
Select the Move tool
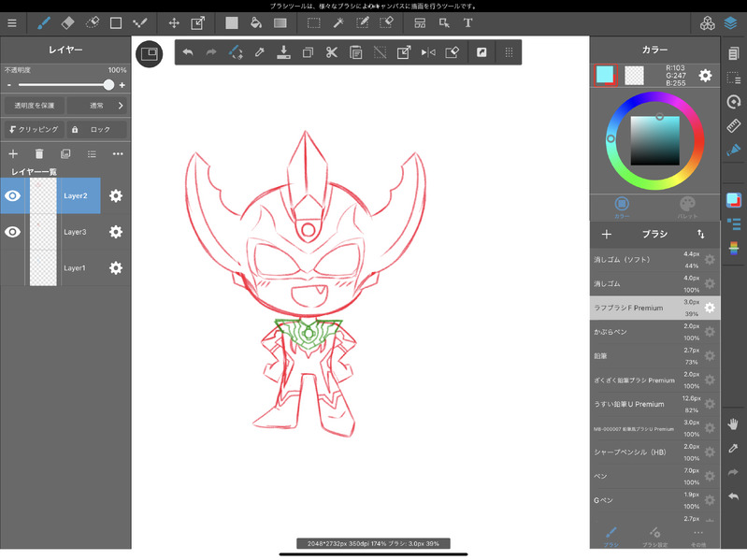tap(174, 22)
